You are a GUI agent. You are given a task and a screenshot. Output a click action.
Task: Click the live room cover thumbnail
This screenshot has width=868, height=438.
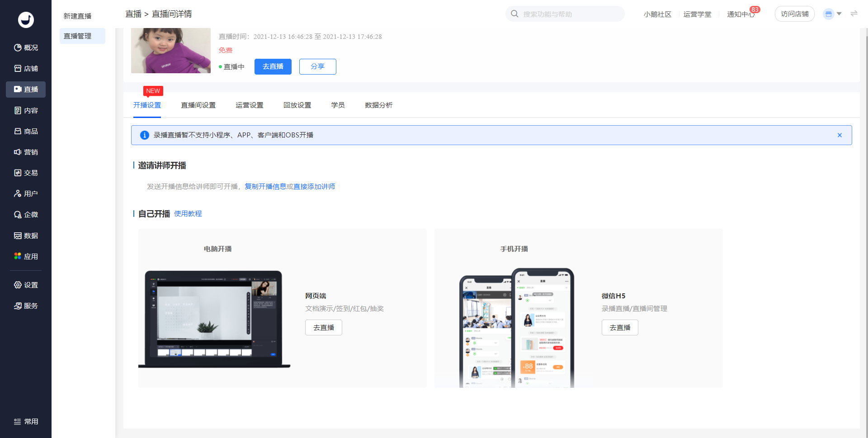tap(170, 50)
